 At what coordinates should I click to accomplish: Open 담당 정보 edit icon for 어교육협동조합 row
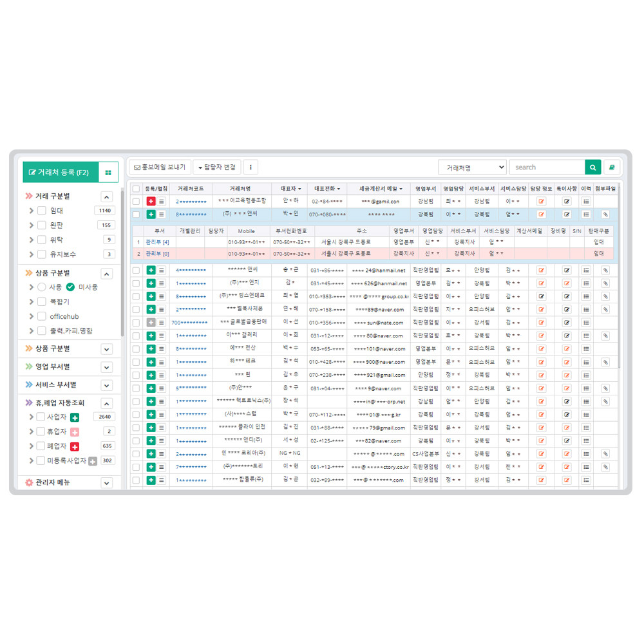[541, 202]
